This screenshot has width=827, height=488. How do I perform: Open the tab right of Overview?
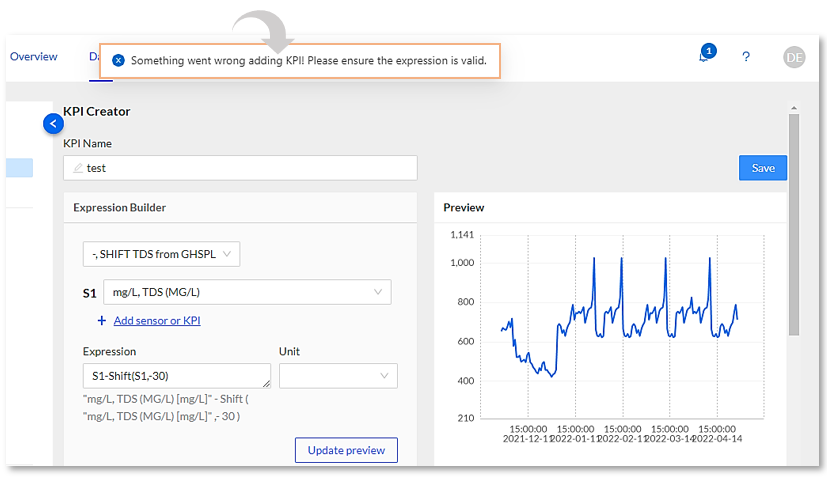click(x=93, y=57)
